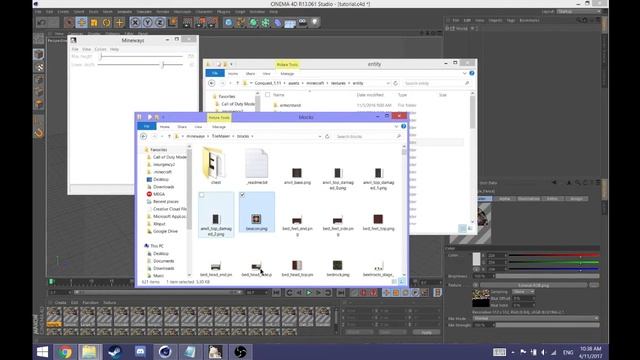The width and height of the screenshot is (640, 360).
Task: Tick the select-all checkbox beside Name column
Action: click(267, 95)
